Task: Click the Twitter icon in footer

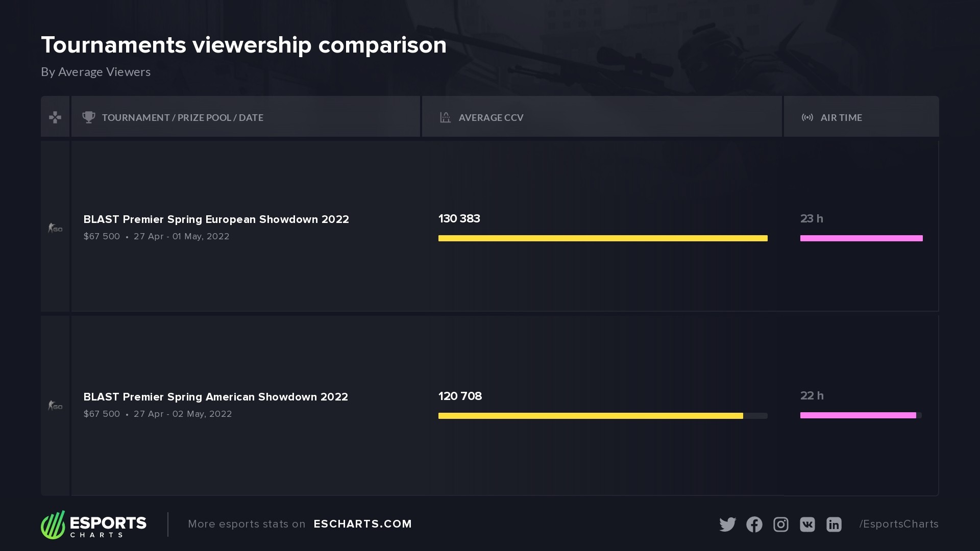Action: [727, 524]
